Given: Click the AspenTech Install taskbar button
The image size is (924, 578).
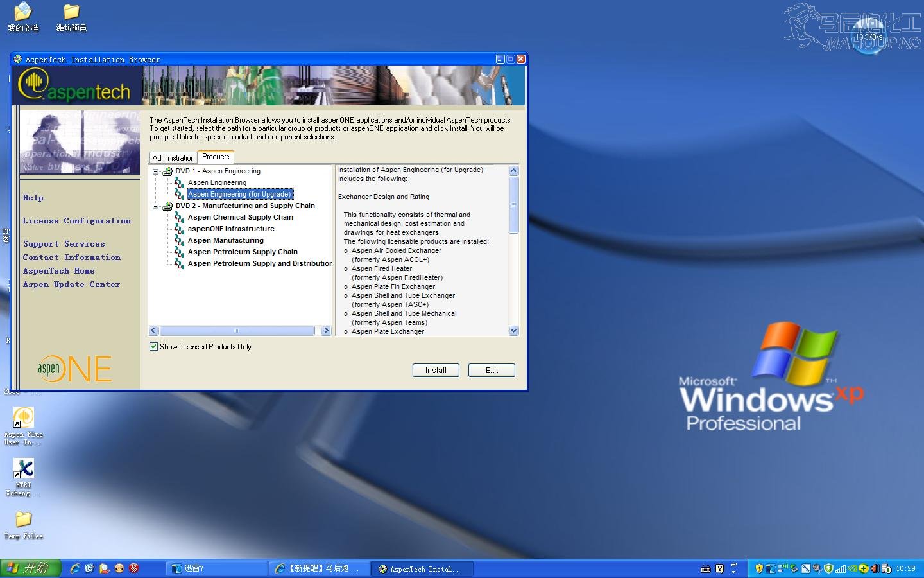Looking at the screenshot, I should coord(422,568).
